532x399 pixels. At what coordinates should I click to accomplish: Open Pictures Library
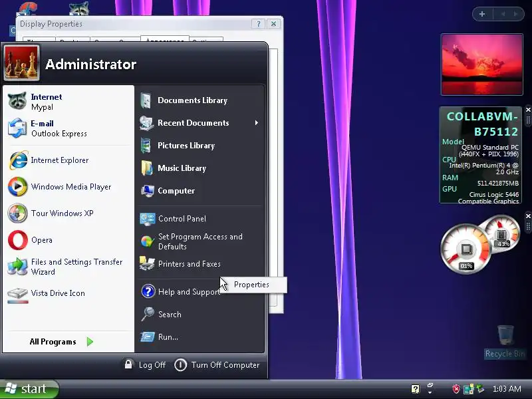(x=199, y=146)
